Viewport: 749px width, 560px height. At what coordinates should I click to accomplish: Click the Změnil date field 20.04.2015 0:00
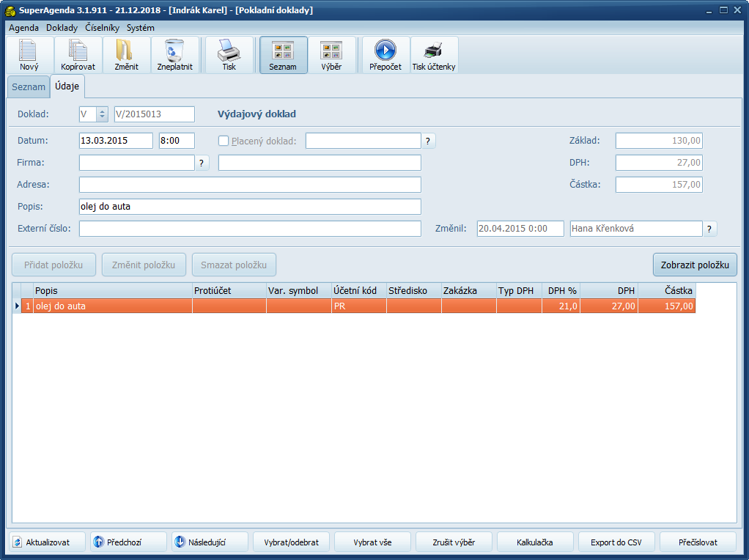click(520, 229)
